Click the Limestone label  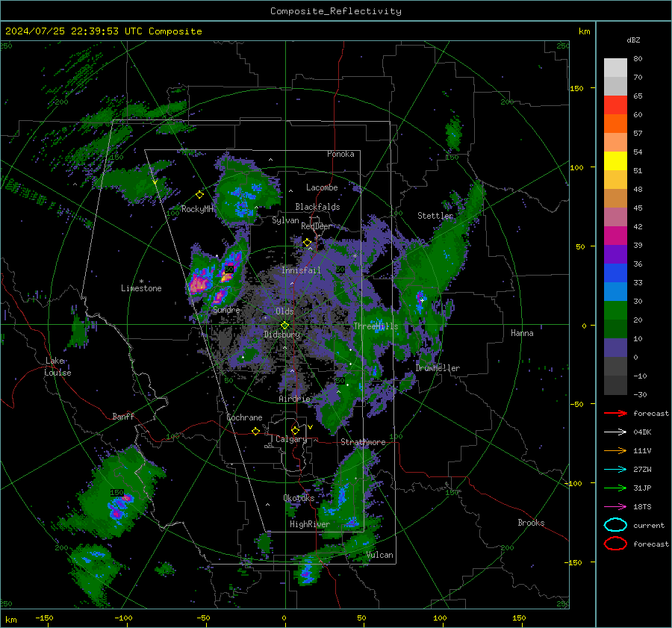tap(141, 288)
